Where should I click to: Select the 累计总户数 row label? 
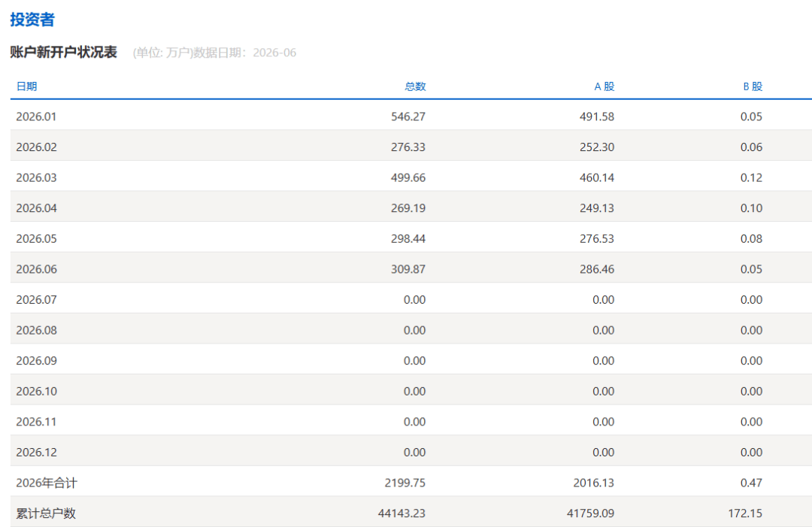[x=46, y=513]
